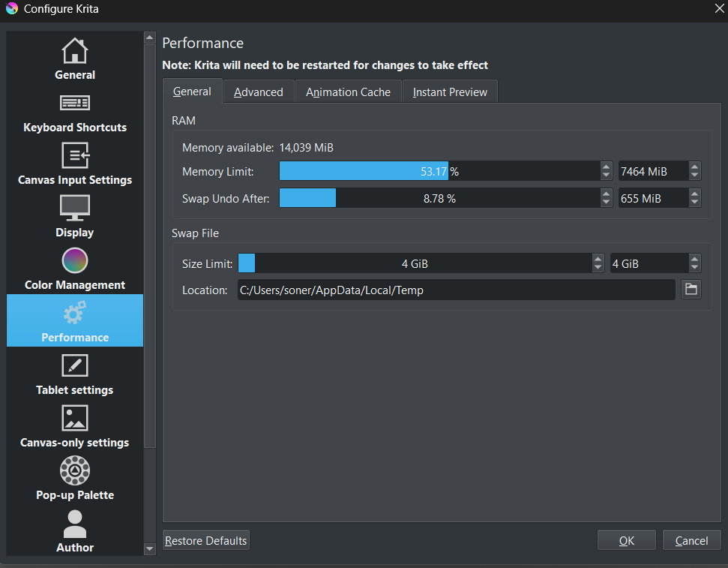Switch to the Instant Preview tab
This screenshot has width=728, height=568.
click(450, 92)
